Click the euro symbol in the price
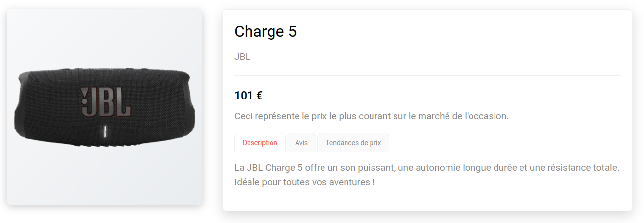The width and height of the screenshot is (644, 223). click(x=259, y=96)
